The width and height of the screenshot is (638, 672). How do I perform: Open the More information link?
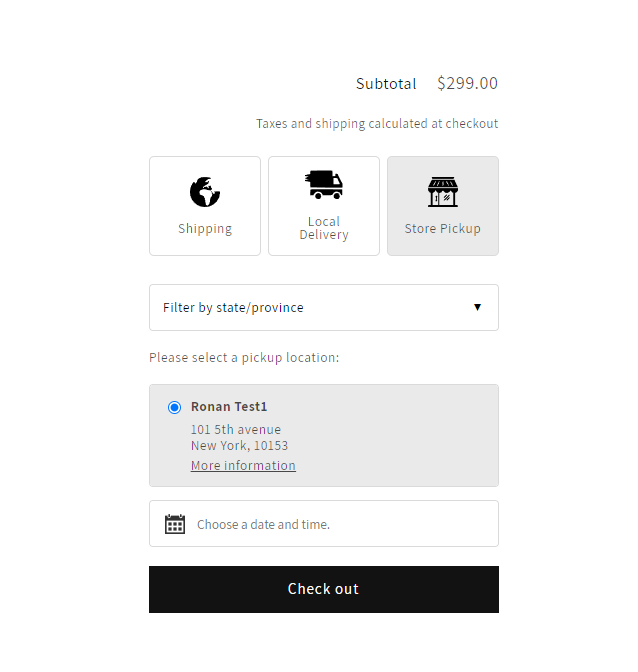coord(243,465)
